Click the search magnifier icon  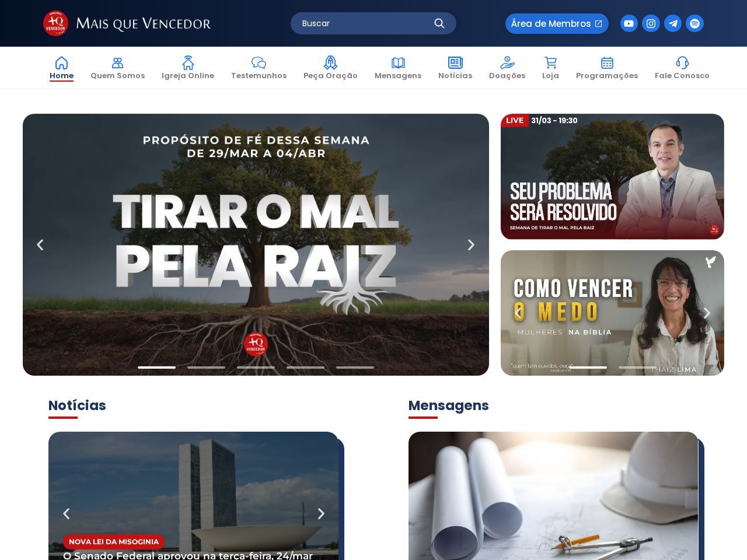439,23
